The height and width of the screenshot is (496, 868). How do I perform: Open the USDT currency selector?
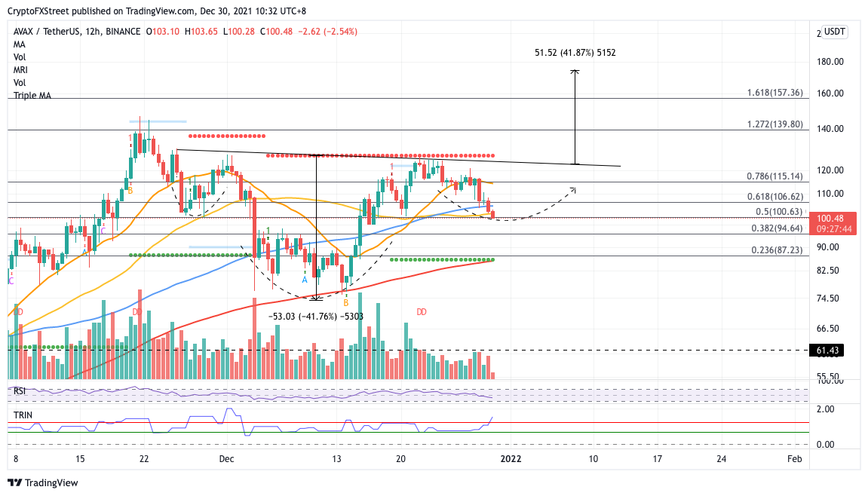[833, 32]
